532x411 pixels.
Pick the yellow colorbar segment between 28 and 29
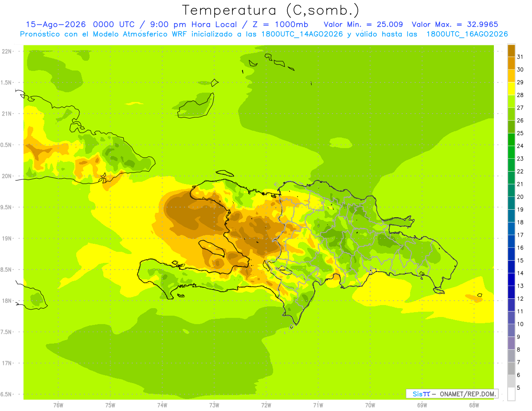pyautogui.click(x=511, y=89)
